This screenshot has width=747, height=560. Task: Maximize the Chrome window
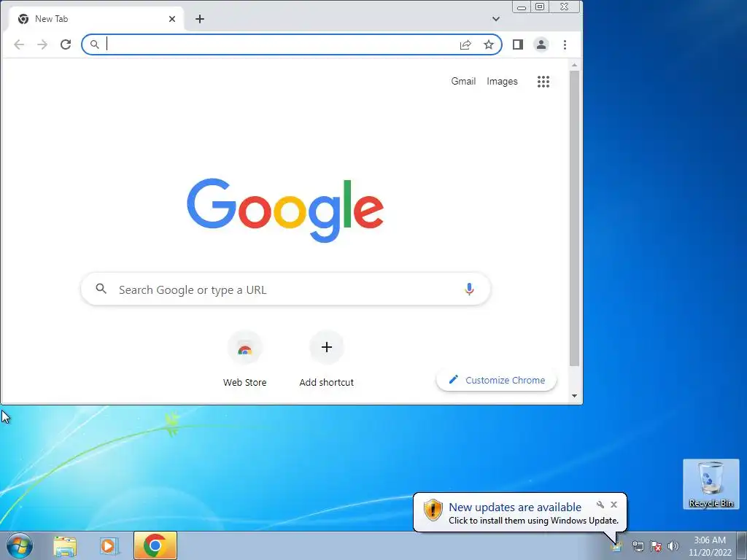(x=540, y=7)
